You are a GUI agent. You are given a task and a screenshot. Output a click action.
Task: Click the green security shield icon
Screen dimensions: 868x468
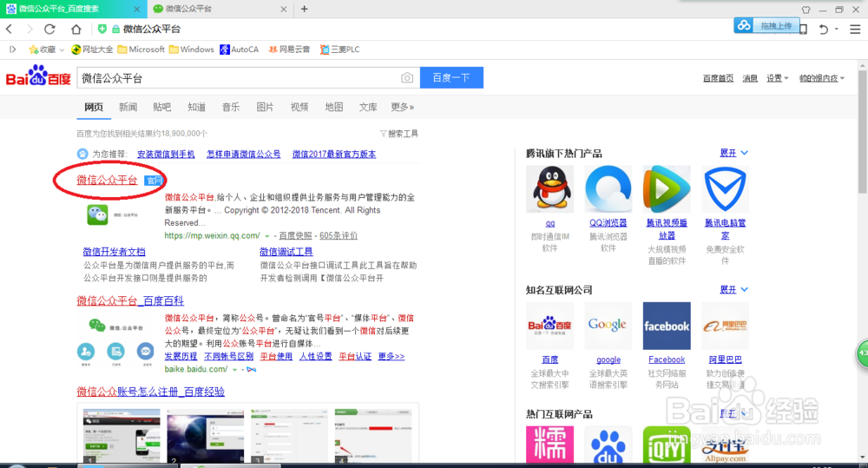tap(102, 29)
